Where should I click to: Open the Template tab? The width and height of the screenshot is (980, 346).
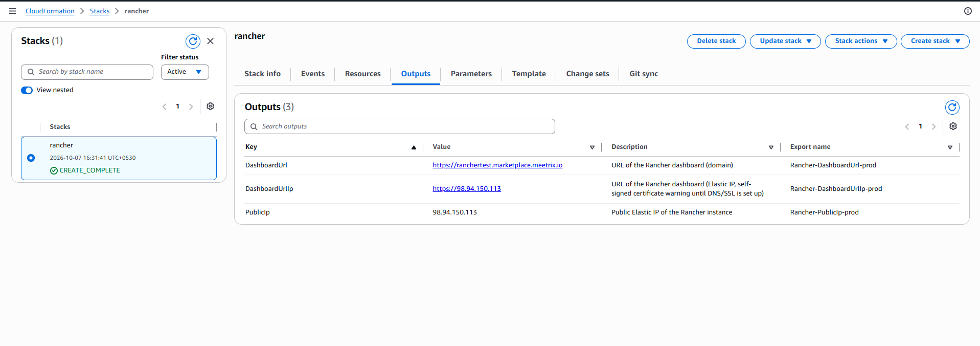pos(529,74)
